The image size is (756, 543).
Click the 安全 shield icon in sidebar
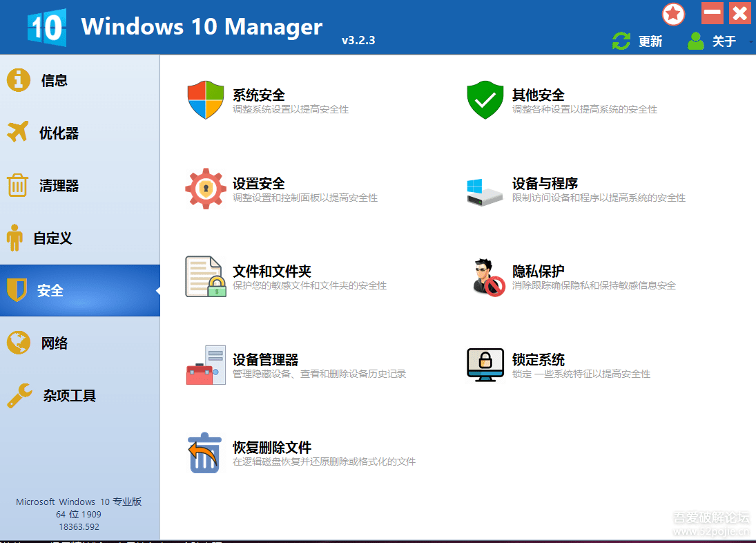click(x=17, y=290)
